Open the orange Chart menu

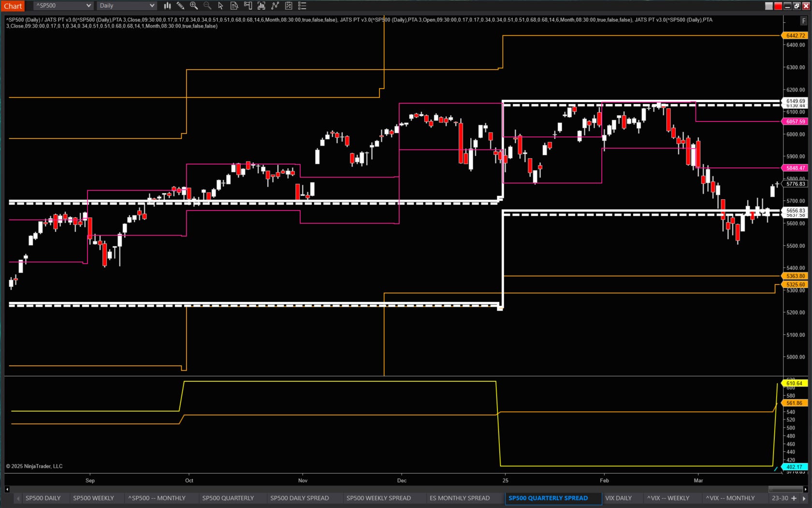[x=13, y=5]
